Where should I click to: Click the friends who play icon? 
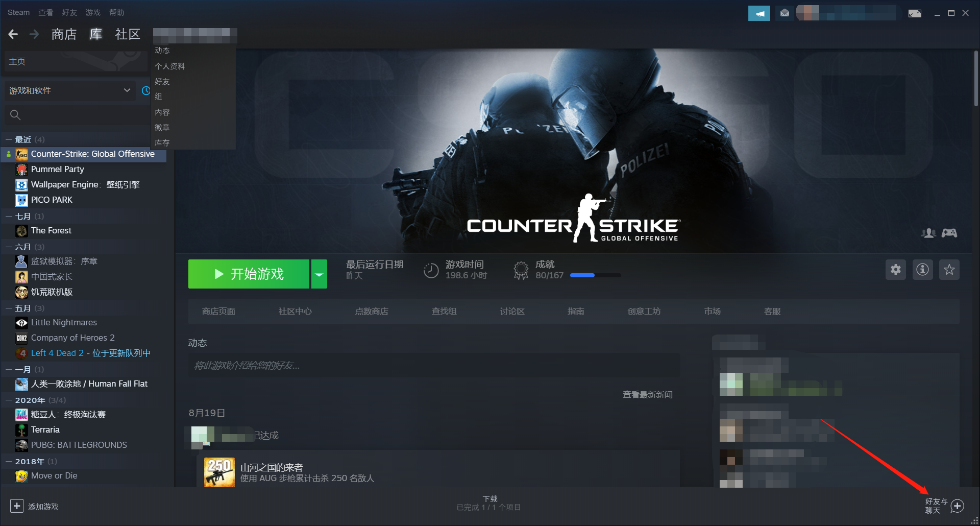pyautogui.click(x=928, y=233)
